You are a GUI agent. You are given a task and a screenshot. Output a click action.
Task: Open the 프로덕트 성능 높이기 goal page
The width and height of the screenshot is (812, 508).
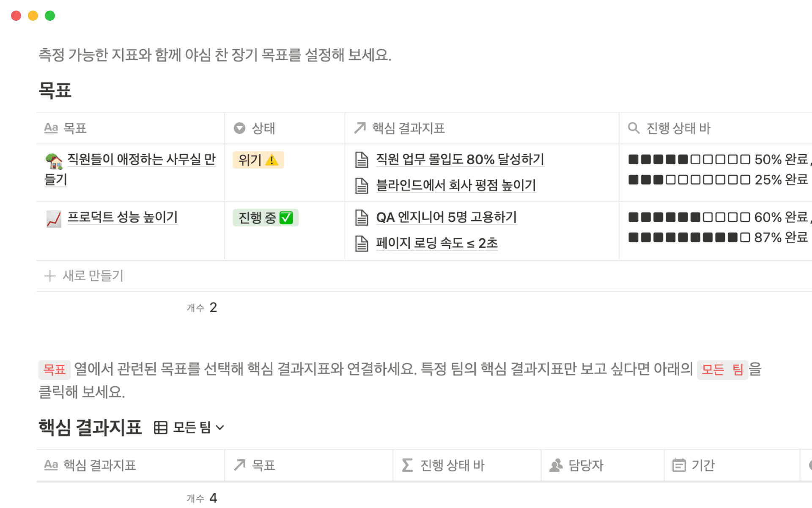(123, 217)
